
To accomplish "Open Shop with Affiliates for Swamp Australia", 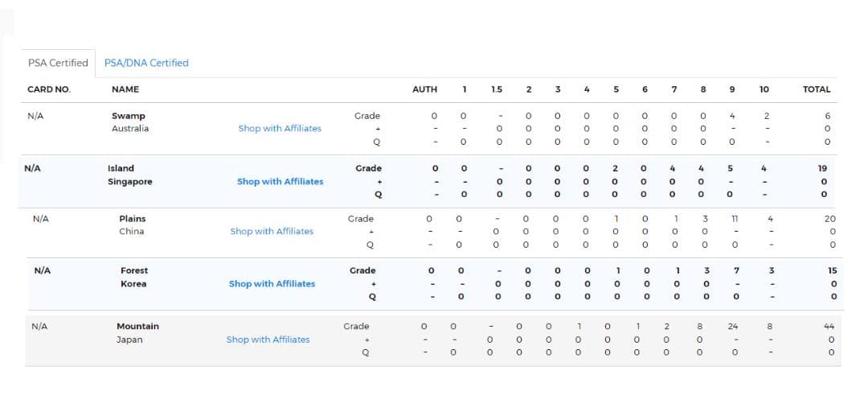I will point(279,129).
